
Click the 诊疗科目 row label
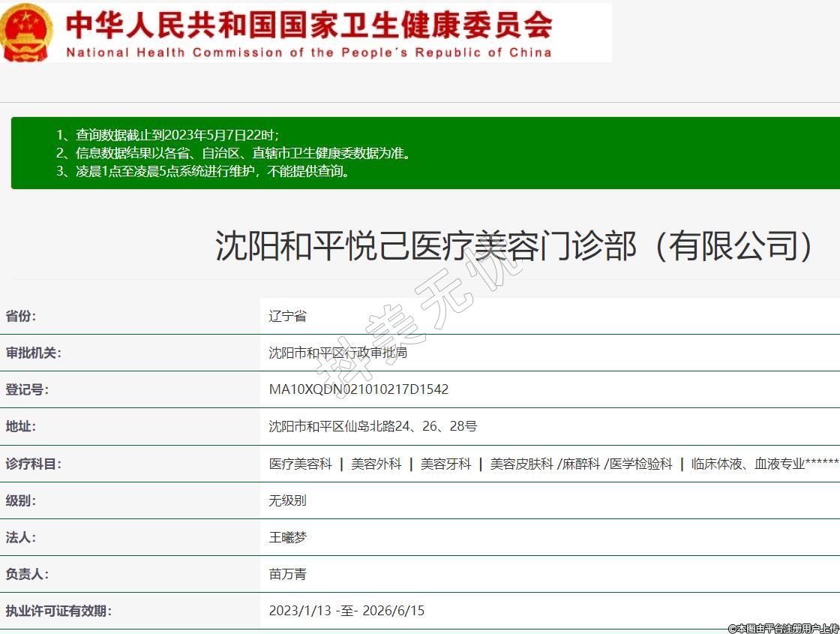click(34, 464)
